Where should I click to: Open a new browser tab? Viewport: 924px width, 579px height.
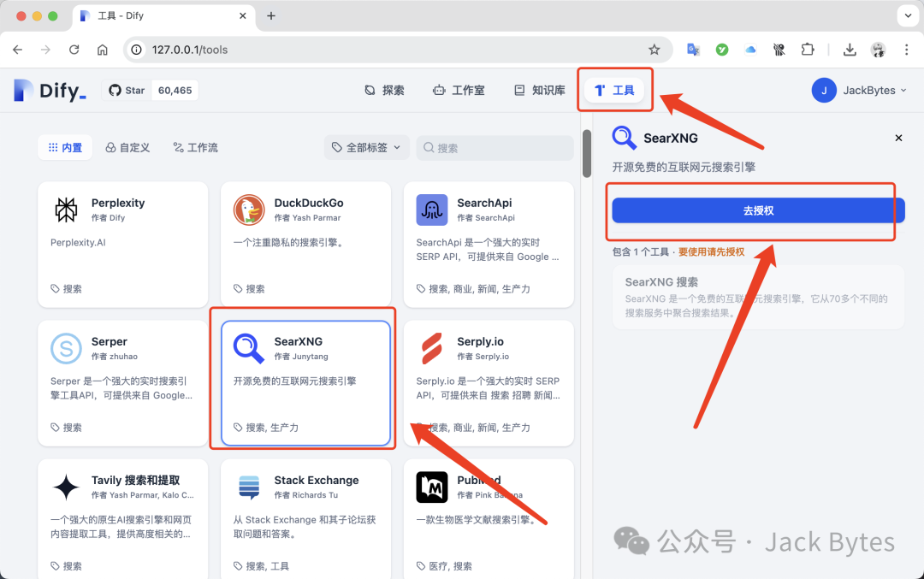[271, 16]
